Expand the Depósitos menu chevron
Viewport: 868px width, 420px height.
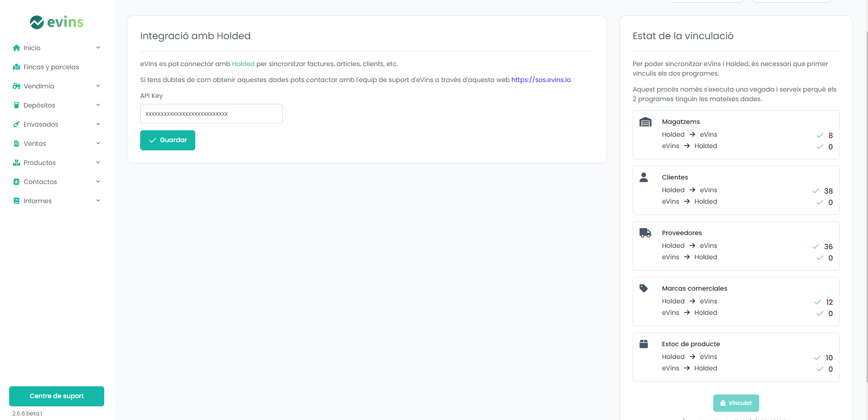[x=98, y=105]
